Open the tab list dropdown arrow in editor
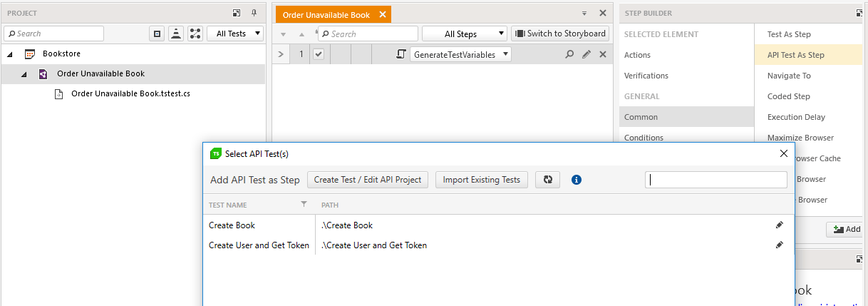 [x=584, y=13]
